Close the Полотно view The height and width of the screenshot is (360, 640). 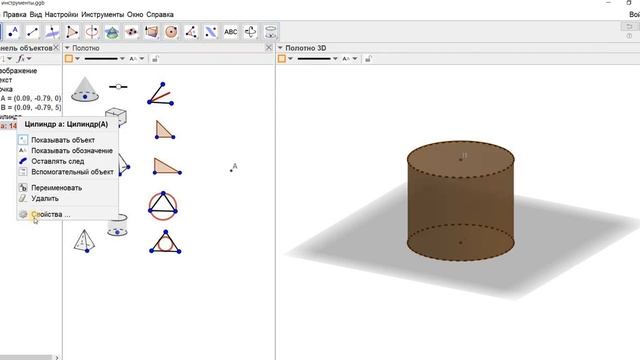[269, 48]
